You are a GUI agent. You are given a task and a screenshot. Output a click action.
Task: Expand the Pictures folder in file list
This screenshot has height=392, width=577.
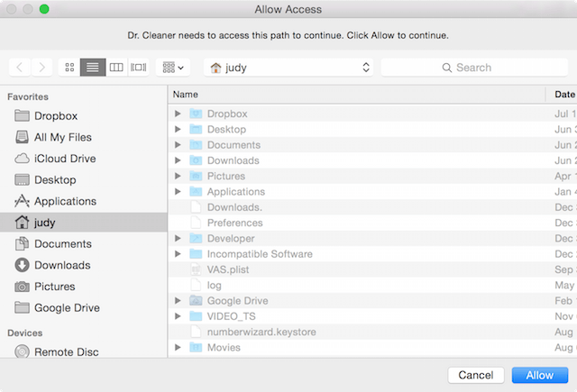(178, 176)
